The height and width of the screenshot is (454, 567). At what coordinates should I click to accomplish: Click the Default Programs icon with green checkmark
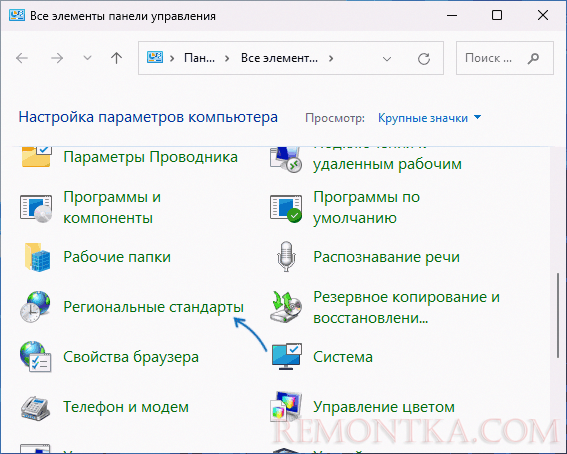tap(286, 208)
